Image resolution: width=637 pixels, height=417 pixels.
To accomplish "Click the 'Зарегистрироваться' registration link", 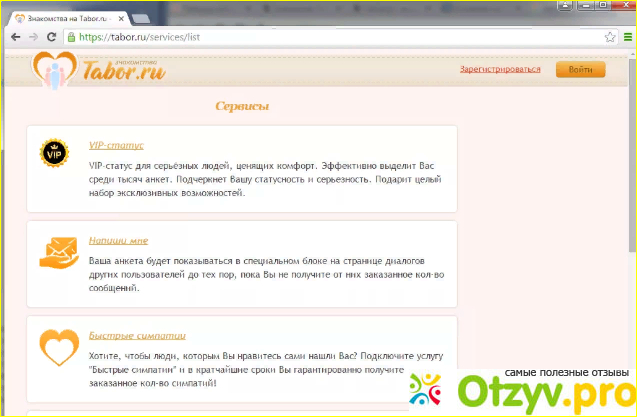I will point(500,69).
